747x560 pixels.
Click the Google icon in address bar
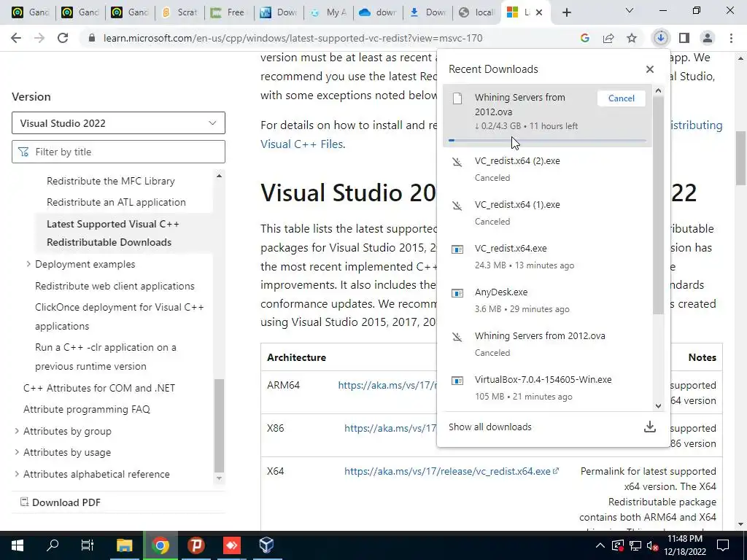pos(585,38)
